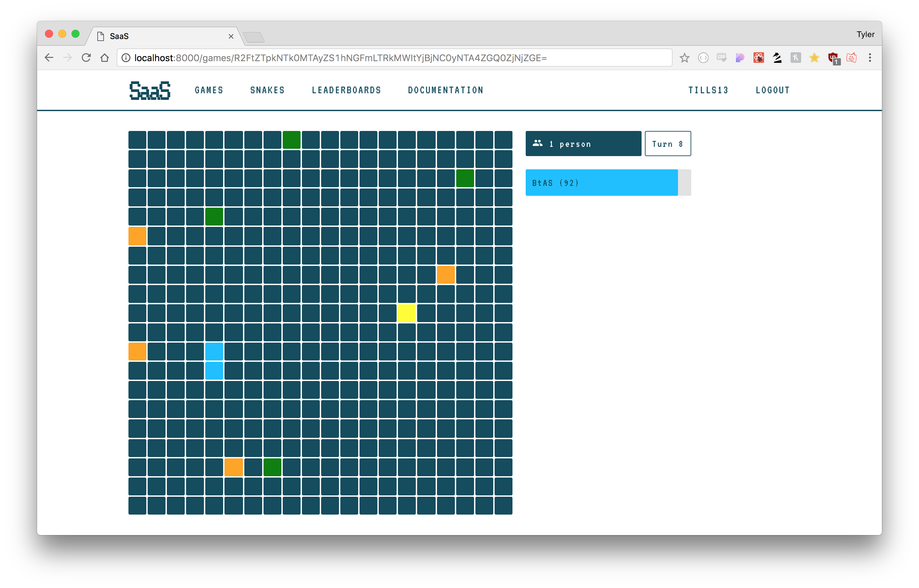Click the Logout link
Screen dimensions: 919x588
pos(772,90)
